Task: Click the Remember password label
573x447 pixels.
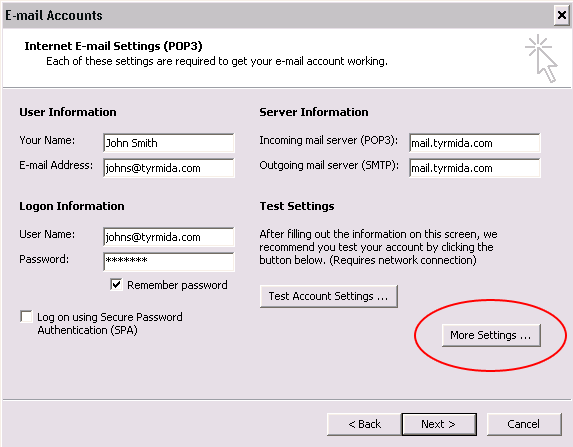Action: tap(177, 285)
